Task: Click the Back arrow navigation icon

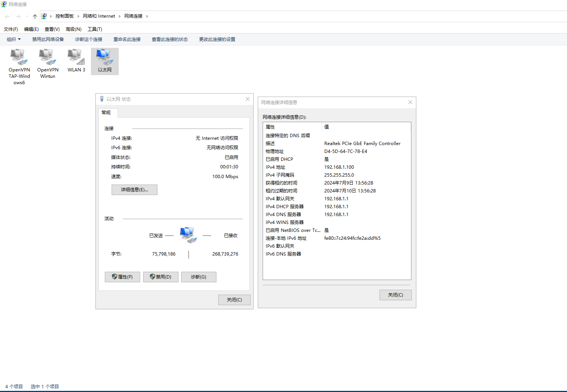Action: click(7, 16)
